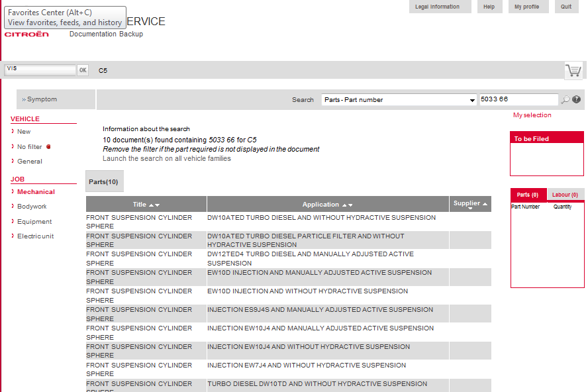The width and height of the screenshot is (588, 392).
Task: Sort Application column with the descending arrow
Action: click(350, 205)
